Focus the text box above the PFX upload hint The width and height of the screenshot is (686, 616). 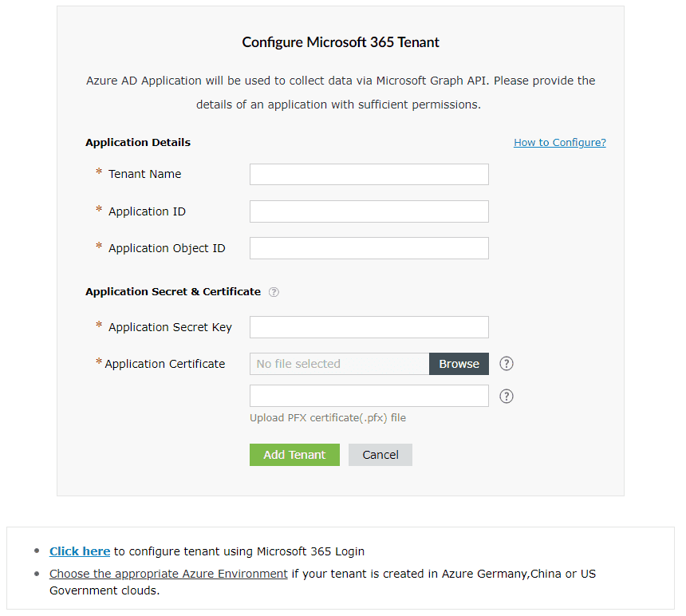(x=369, y=397)
